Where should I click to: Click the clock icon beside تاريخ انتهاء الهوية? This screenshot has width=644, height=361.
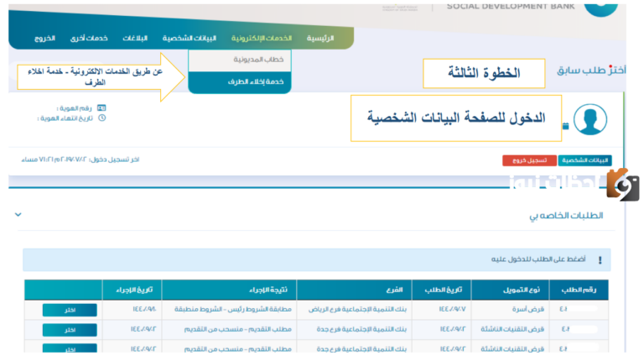point(101,118)
